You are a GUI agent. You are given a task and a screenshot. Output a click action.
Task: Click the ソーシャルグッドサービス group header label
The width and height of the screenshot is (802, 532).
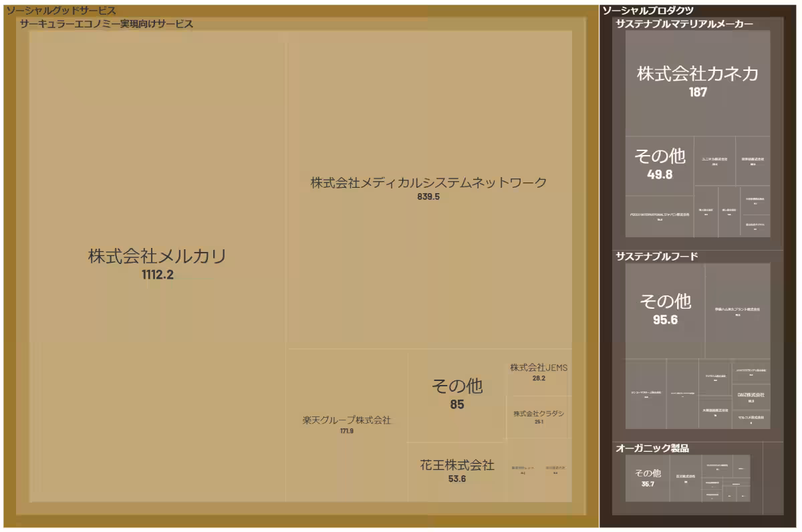(60, 11)
